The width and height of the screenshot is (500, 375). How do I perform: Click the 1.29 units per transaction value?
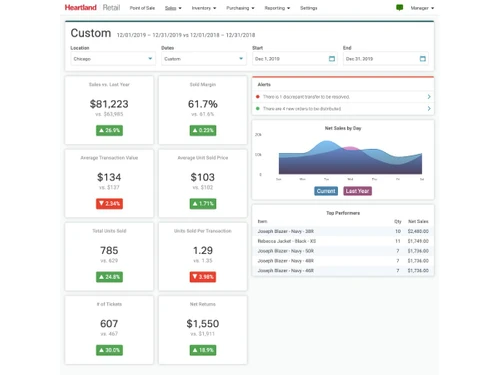pos(203,250)
